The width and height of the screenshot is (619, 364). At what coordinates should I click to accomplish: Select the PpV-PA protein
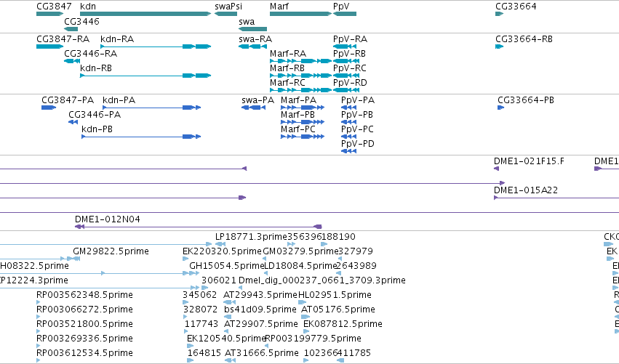358,100
